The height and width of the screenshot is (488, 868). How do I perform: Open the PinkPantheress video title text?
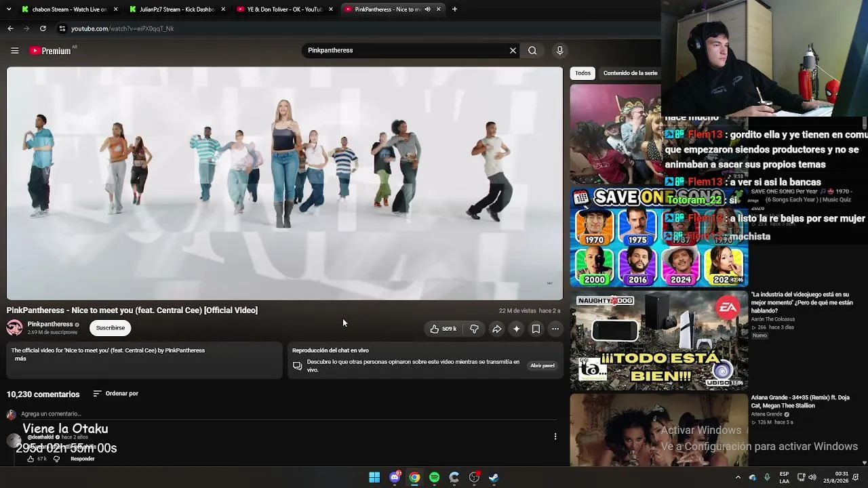click(x=132, y=310)
